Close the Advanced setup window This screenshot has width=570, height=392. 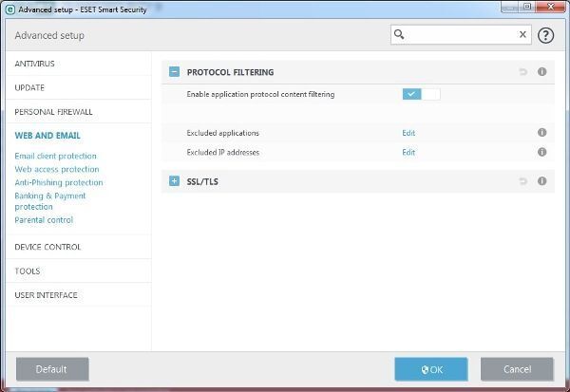click(550, 7)
